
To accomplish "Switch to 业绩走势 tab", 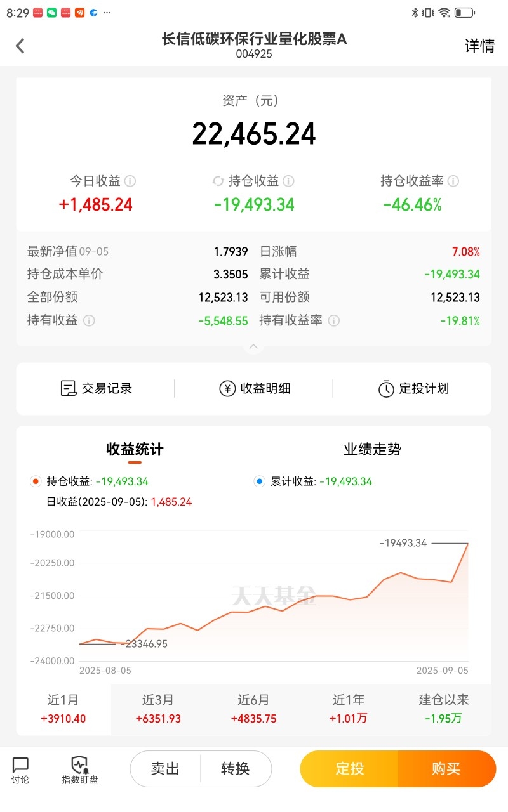I will (373, 449).
